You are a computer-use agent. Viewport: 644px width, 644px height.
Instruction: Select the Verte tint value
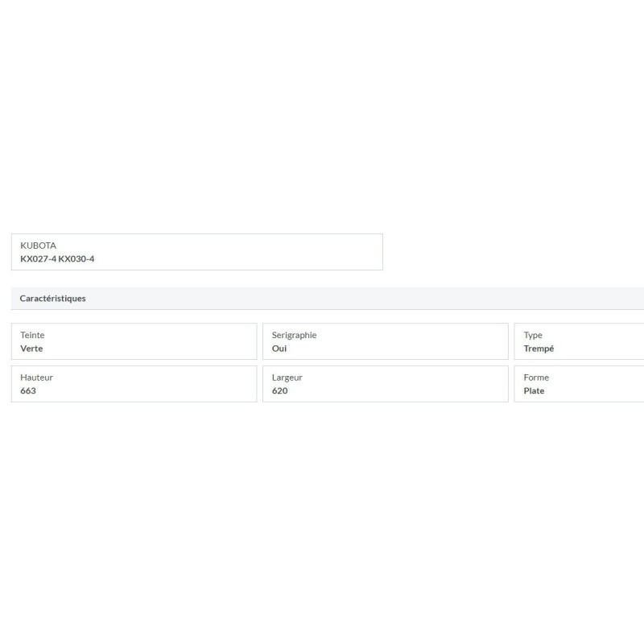click(31, 349)
